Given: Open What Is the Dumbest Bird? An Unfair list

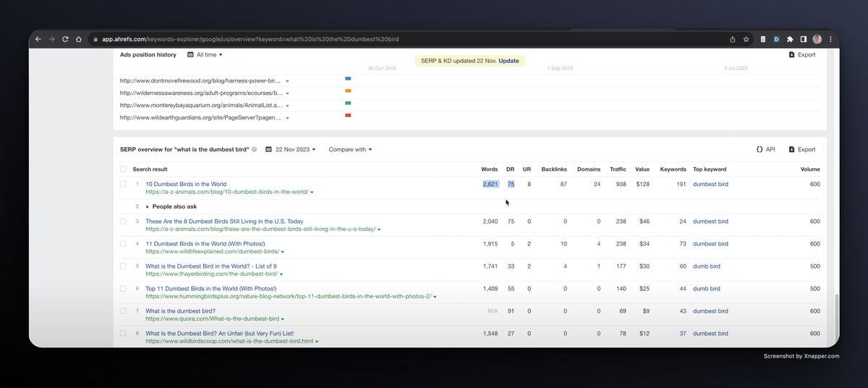Looking at the screenshot, I should [x=220, y=333].
